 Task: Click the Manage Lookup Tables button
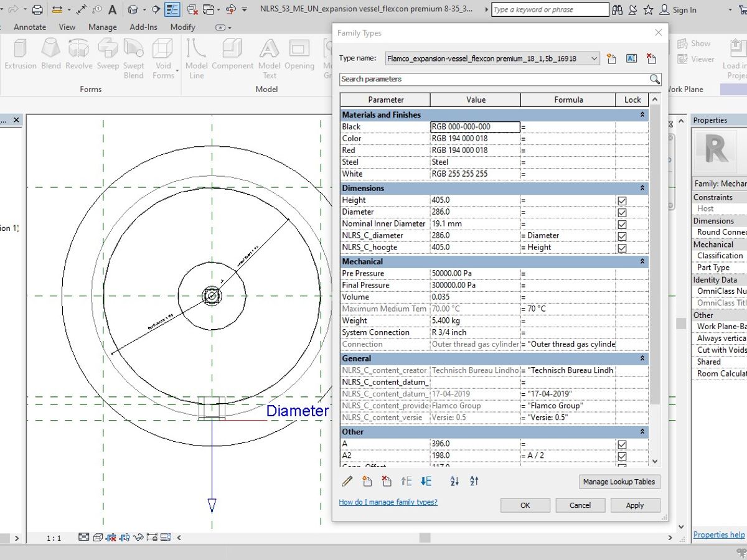click(x=619, y=482)
